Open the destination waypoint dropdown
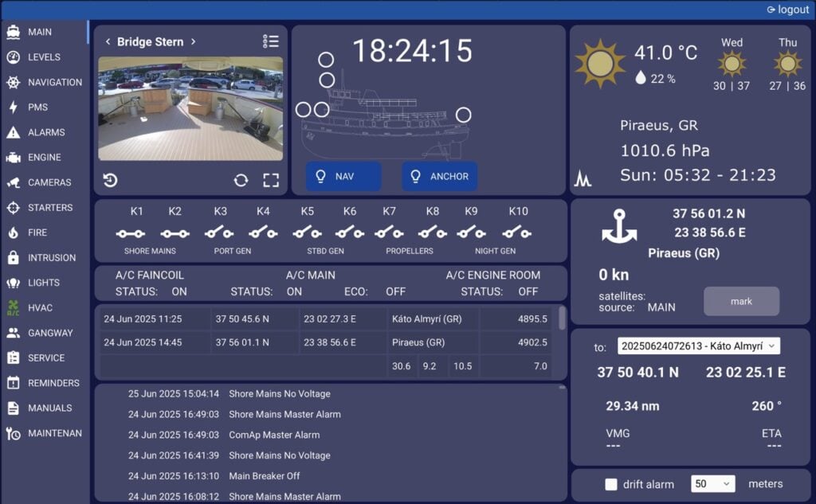 pyautogui.click(x=698, y=346)
